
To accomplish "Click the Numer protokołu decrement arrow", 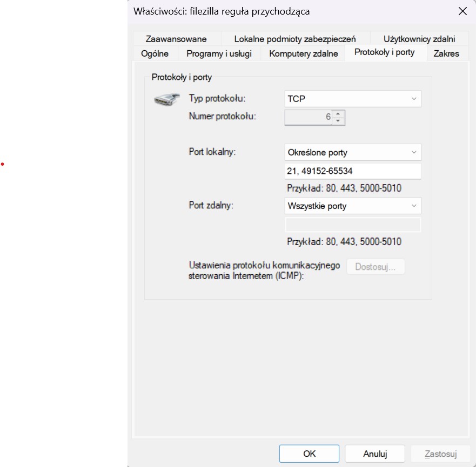I will pyautogui.click(x=338, y=121).
